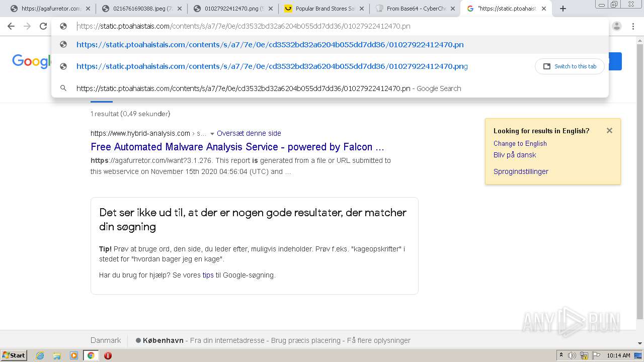Open the Free Automated Malware Analysis result
The width and height of the screenshot is (644, 362).
pyautogui.click(x=237, y=147)
